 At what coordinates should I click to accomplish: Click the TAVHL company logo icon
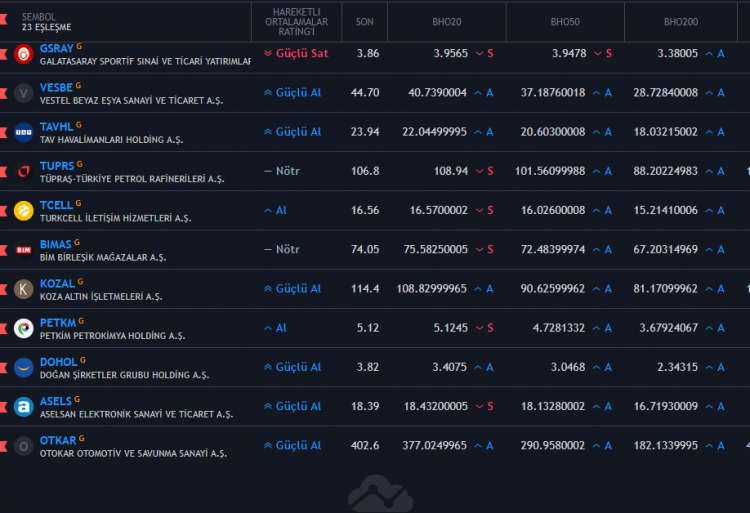[23, 132]
